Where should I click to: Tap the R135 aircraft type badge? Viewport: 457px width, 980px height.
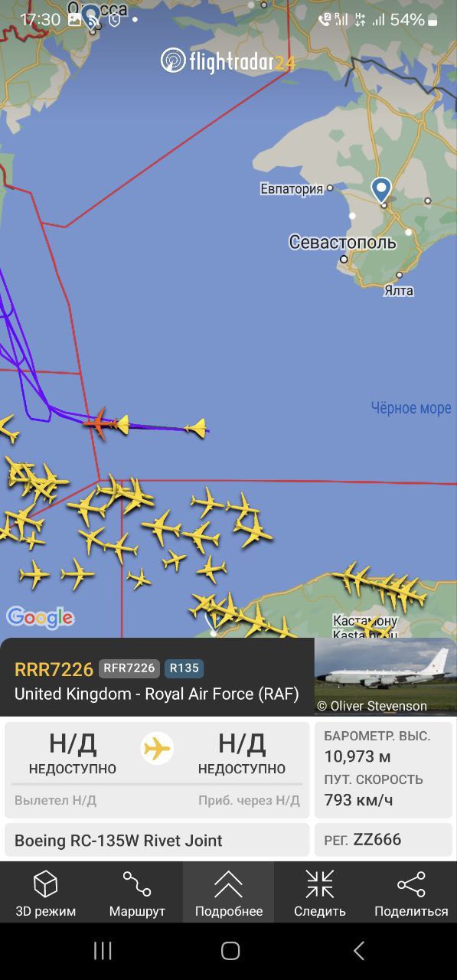[x=184, y=668]
